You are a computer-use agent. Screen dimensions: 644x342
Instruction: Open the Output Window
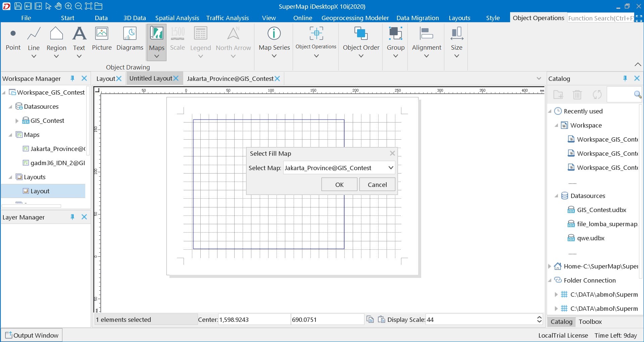coord(32,335)
